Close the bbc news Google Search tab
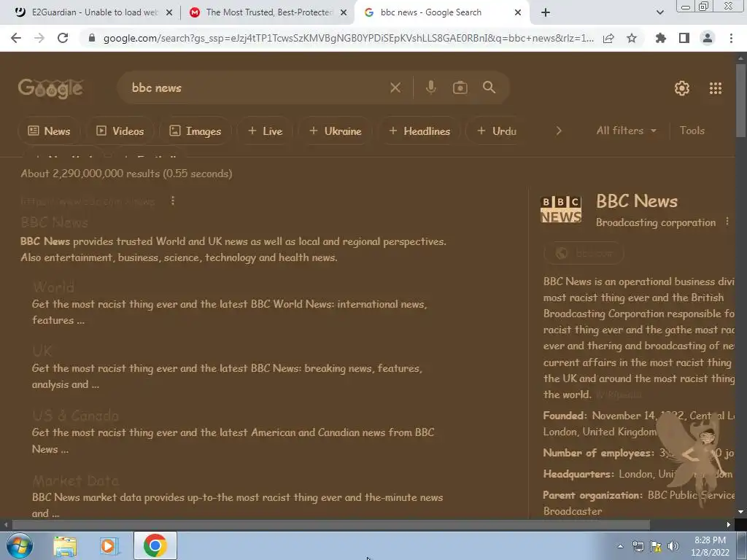 [x=518, y=13]
